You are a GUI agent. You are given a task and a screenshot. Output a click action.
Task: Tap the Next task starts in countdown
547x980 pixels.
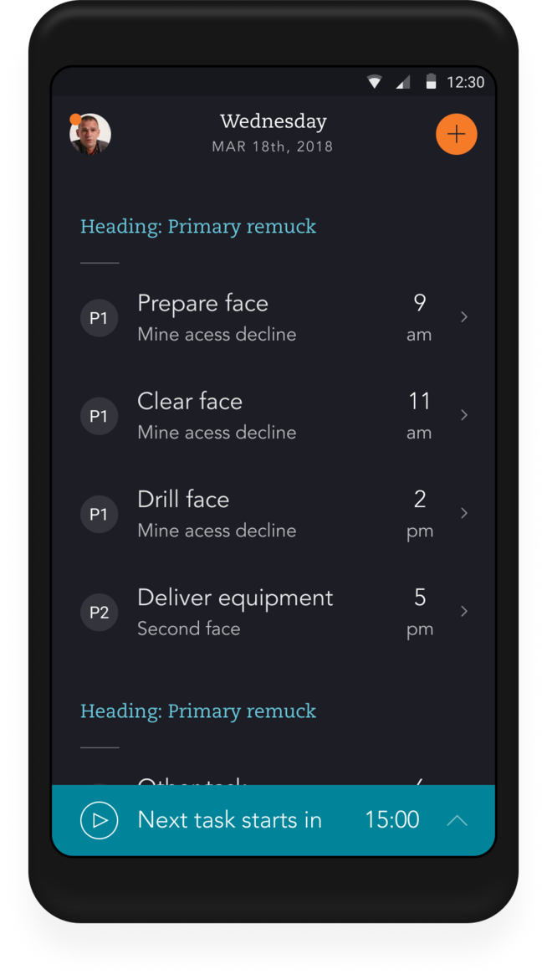tap(229, 820)
